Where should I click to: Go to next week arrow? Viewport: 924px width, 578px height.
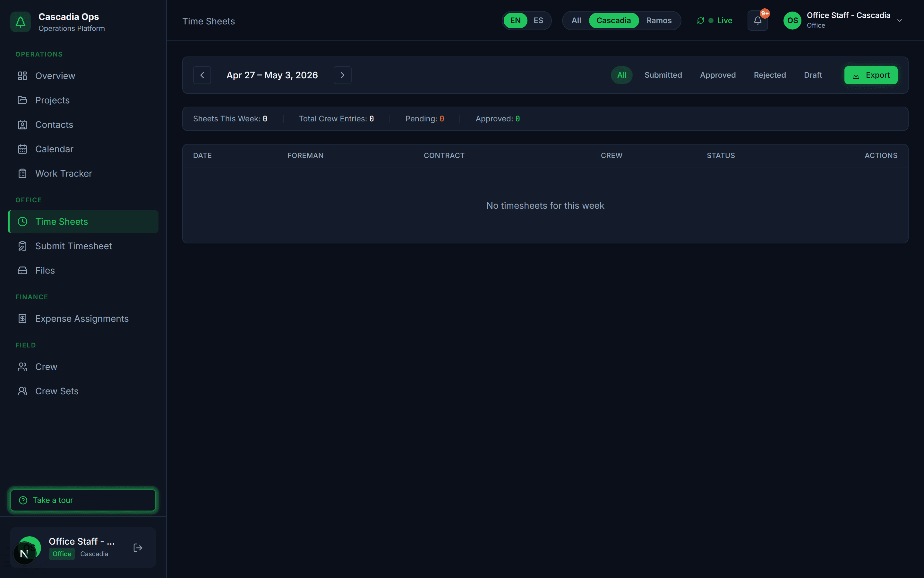click(x=343, y=75)
